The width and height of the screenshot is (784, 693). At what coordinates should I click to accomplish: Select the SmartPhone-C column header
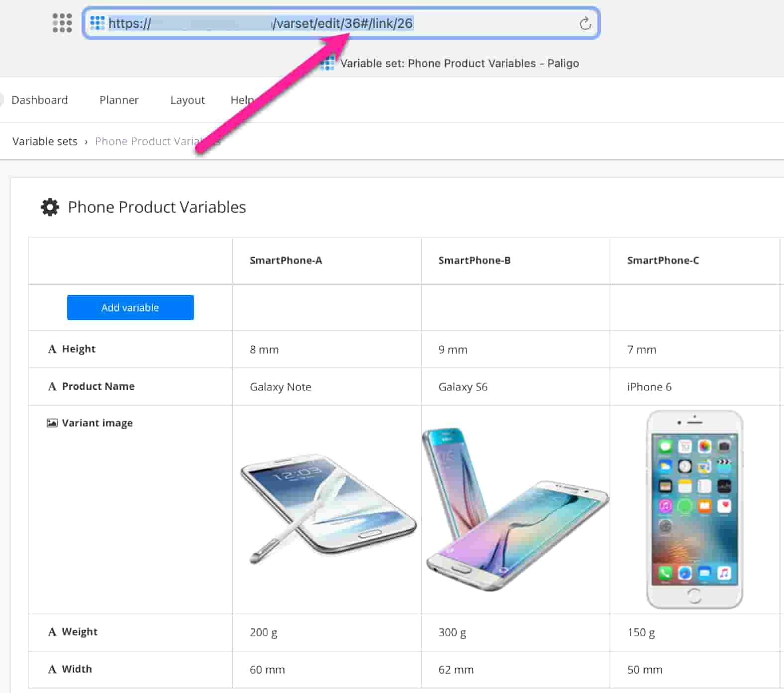(663, 260)
